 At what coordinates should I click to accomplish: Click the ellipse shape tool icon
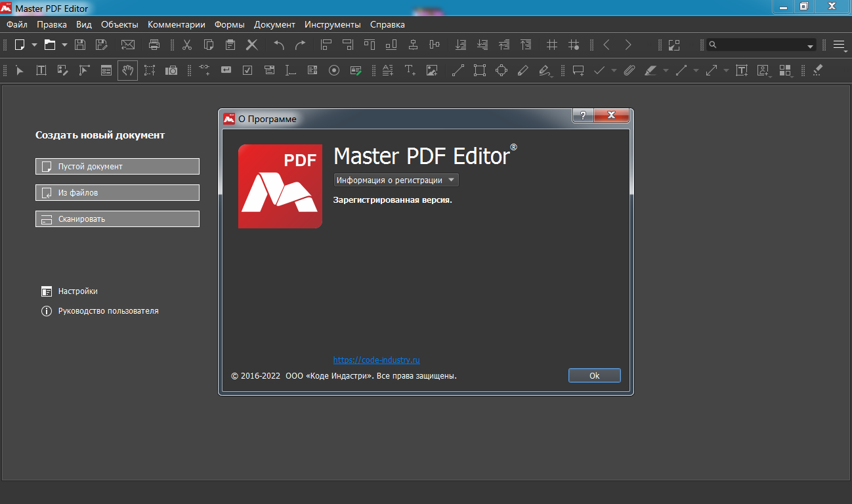[x=501, y=70]
